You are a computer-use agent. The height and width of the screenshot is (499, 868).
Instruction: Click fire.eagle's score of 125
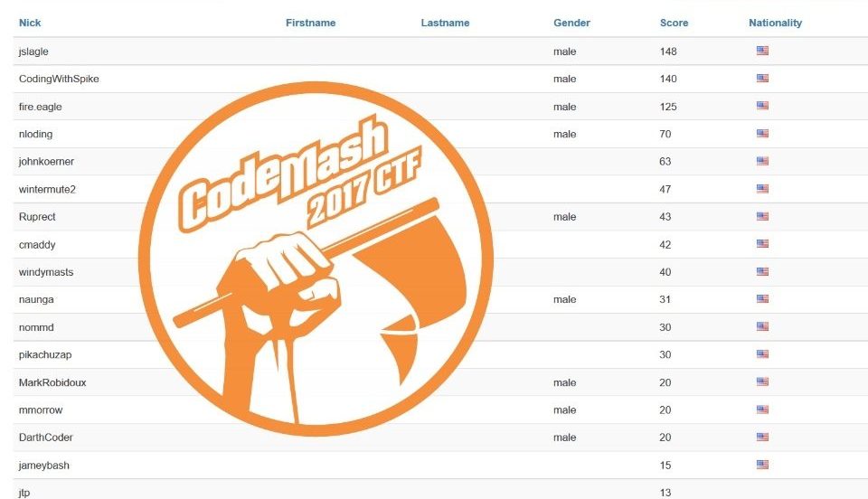[x=668, y=107]
